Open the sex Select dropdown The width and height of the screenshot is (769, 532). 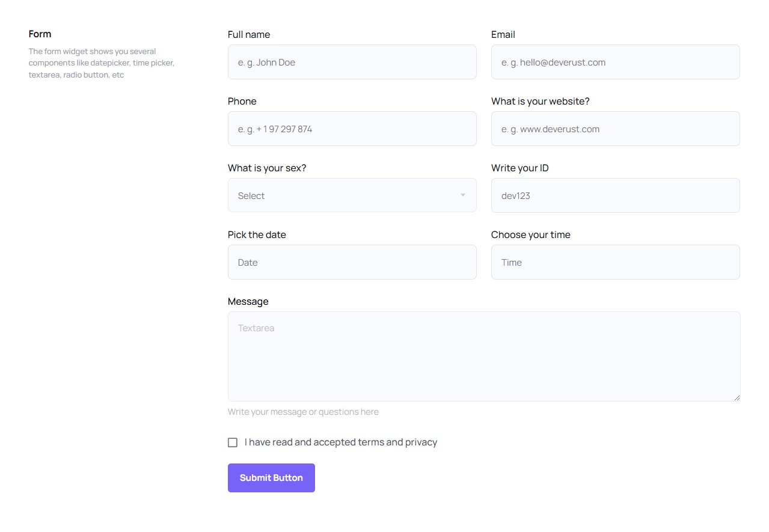[352, 195]
